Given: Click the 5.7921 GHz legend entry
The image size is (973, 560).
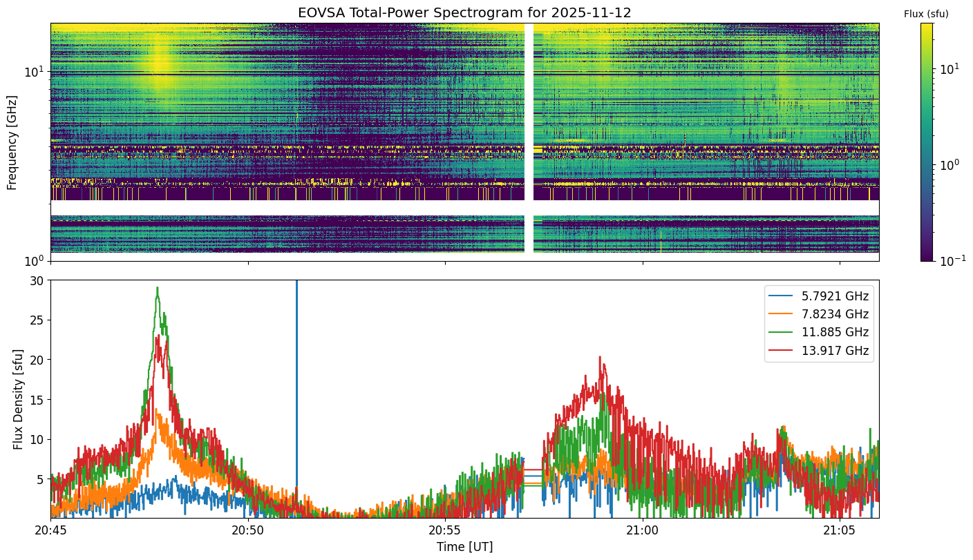Looking at the screenshot, I should click(818, 296).
